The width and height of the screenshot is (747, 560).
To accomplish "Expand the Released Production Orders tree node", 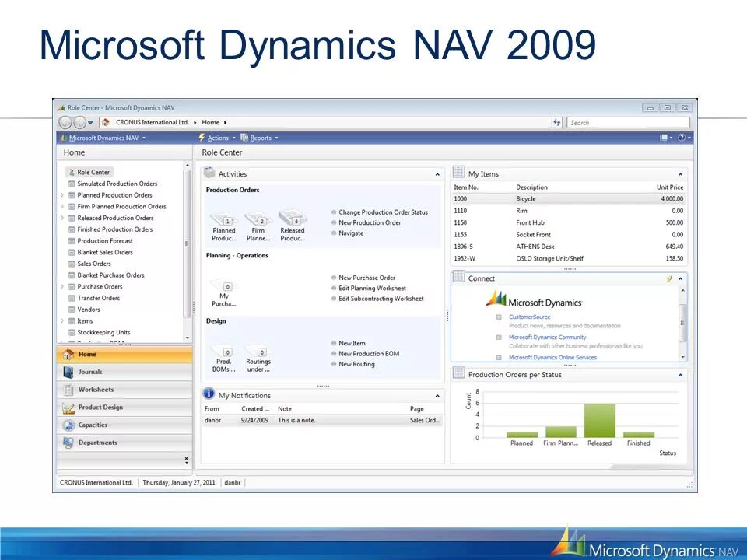I will (x=62, y=218).
